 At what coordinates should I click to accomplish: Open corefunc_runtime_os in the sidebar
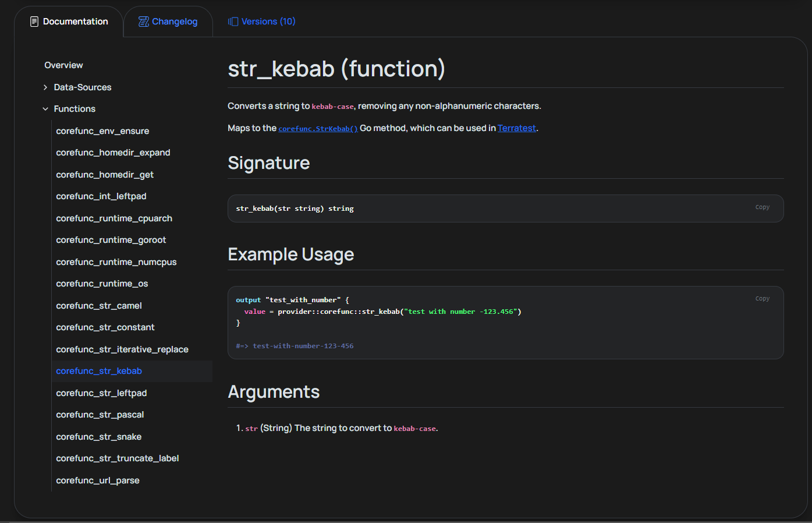click(102, 284)
